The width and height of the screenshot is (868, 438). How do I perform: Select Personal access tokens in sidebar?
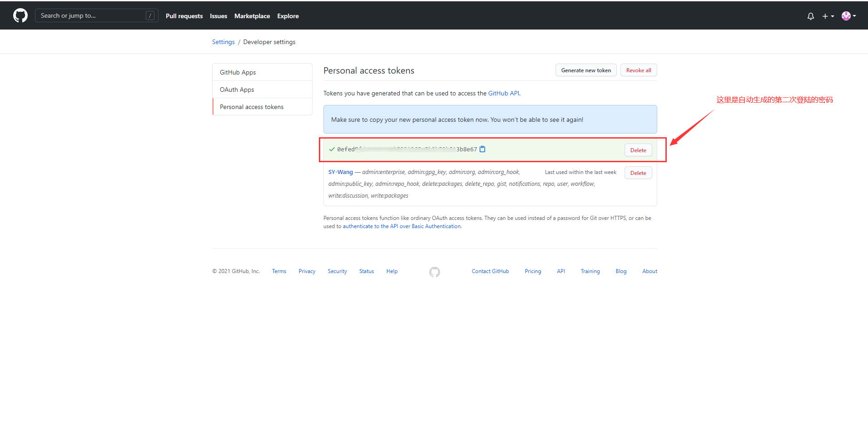coord(262,107)
